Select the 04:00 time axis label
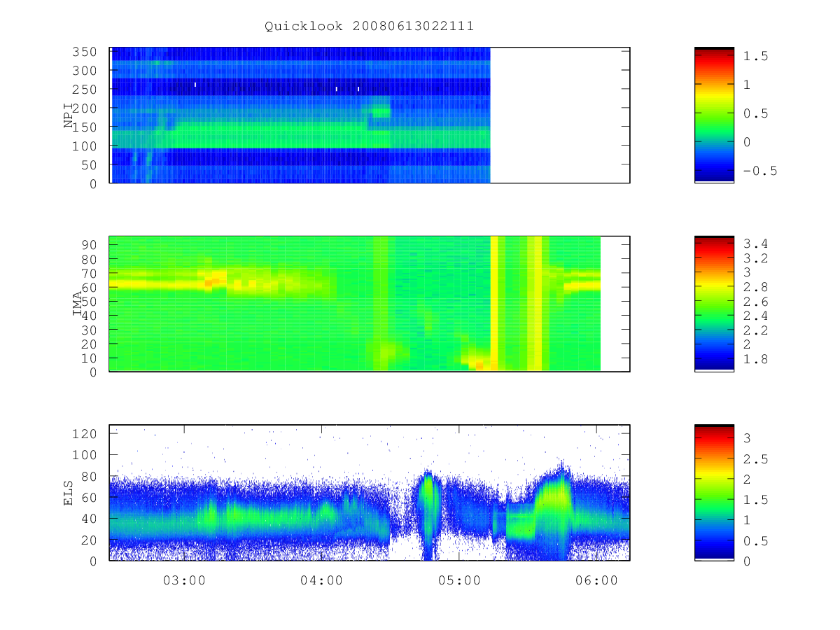 pyautogui.click(x=321, y=580)
